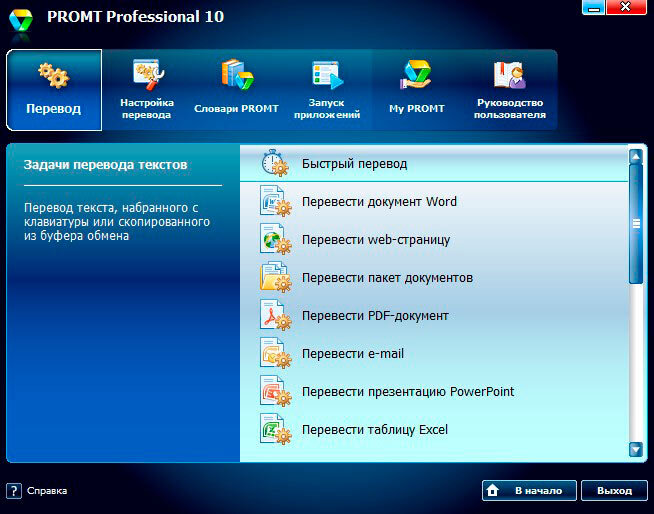Screen dimensions: 654x514
Task: Click the Word document translation icon
Action: coord(275,201)
